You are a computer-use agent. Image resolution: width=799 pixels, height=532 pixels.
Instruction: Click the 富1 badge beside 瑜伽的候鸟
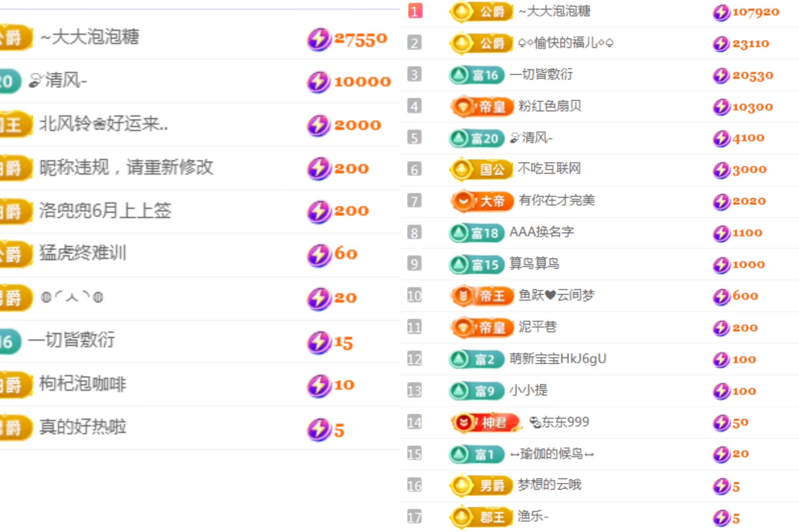tap(477, 454)
